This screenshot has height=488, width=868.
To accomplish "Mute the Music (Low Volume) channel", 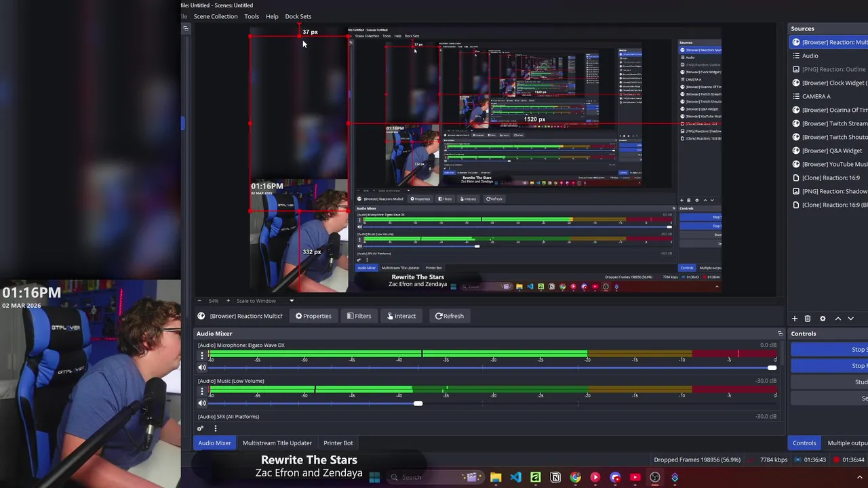I will point(201,403).
